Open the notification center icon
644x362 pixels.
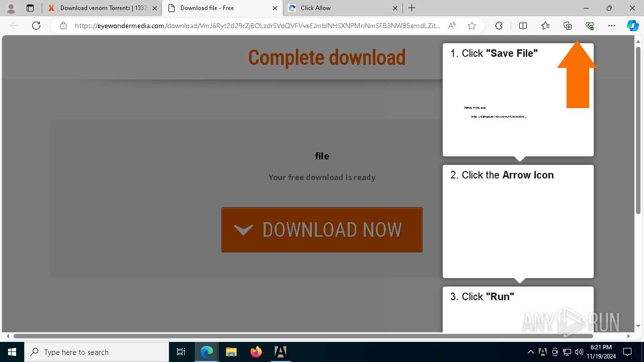click(627, 352)
